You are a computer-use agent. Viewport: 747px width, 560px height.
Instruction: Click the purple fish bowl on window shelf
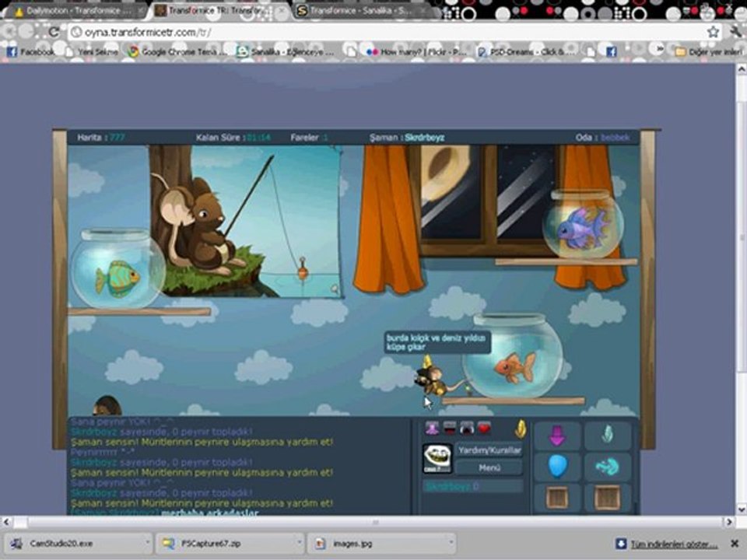[x=583, y=224]
